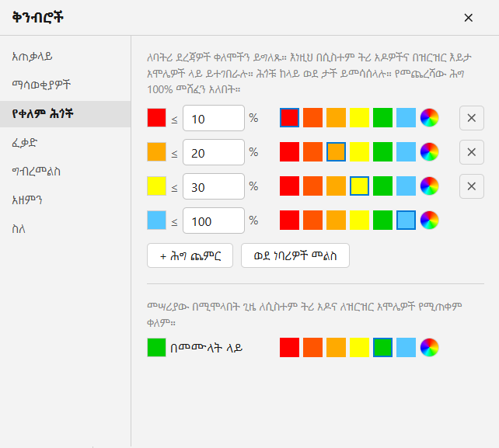
Task: Open custom color wheel for 100% rule
Action: coord(430,220)
